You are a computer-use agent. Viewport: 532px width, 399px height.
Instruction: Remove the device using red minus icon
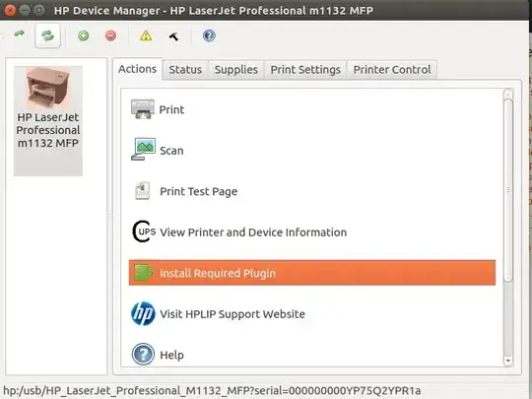tap(110, 35)
